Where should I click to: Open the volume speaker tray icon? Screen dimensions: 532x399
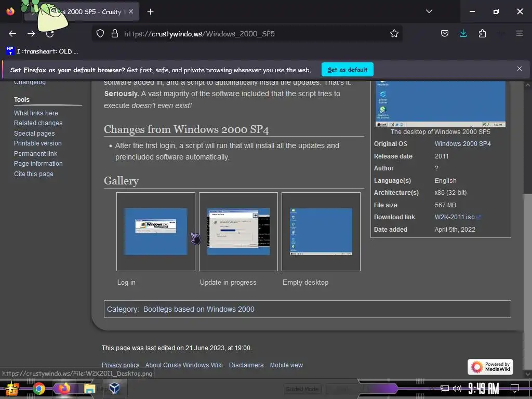[457, 389]
